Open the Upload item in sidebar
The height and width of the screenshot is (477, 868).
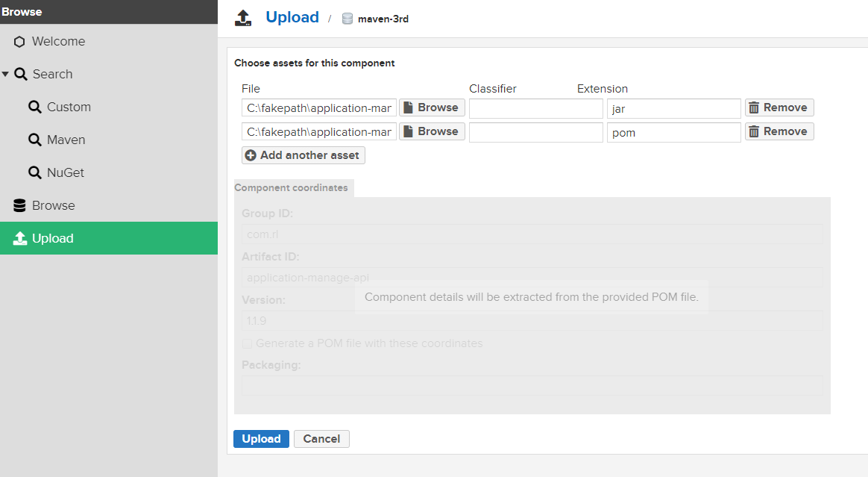click(x=52, y=238)
